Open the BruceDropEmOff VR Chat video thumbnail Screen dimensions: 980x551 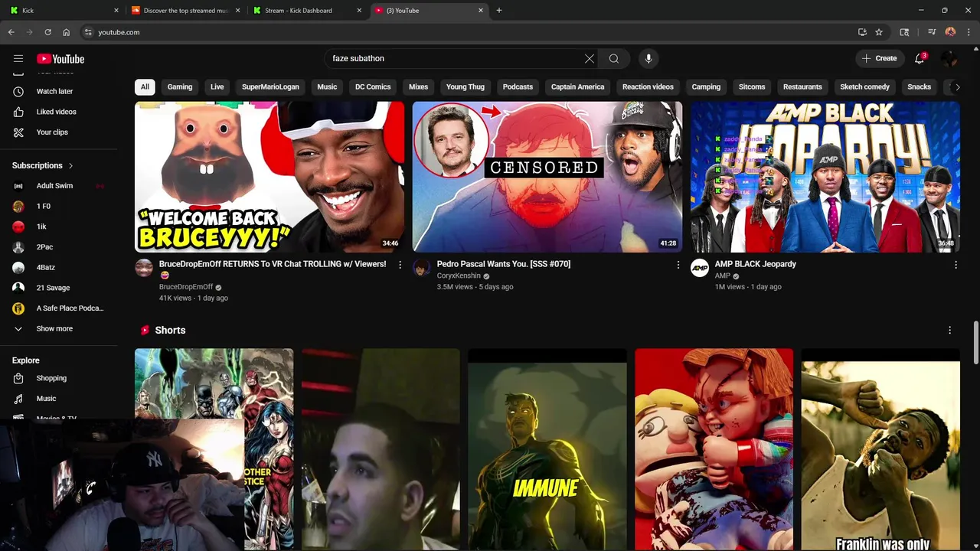[x=269, y=177]
